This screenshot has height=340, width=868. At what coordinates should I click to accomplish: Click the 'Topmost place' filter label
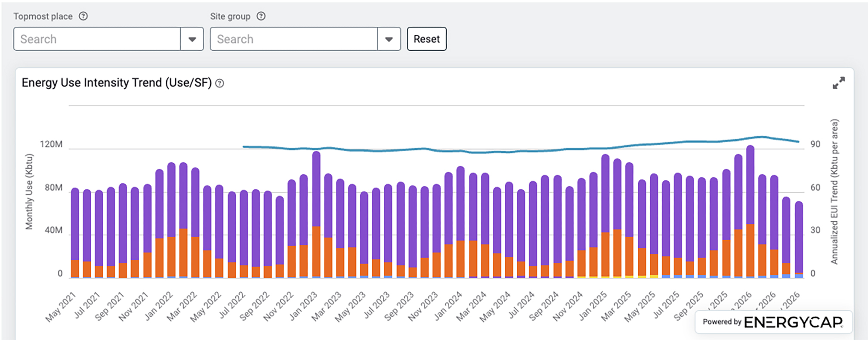43,16
